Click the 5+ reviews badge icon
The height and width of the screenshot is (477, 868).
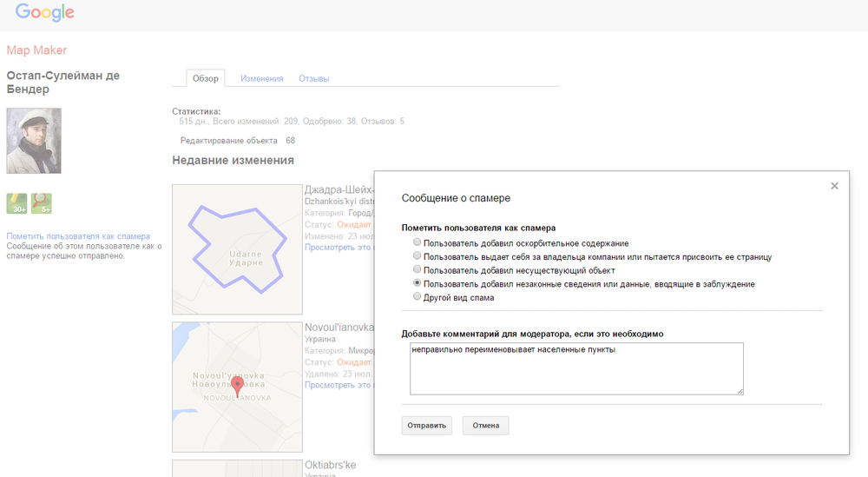click(42, 203)
